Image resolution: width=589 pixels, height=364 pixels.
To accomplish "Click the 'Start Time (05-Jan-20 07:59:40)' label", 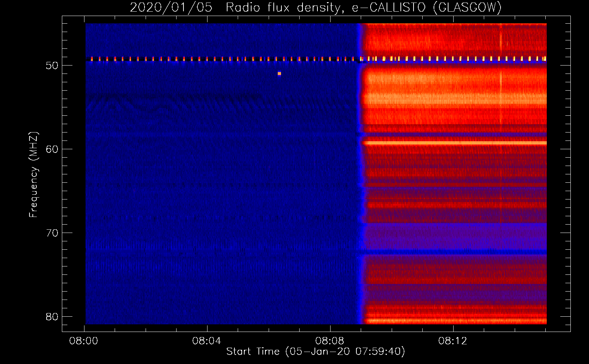I will pos(316,352).
